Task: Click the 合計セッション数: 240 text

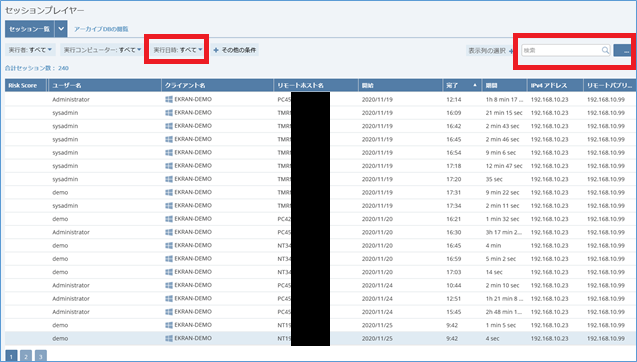Action: point(37,68)
